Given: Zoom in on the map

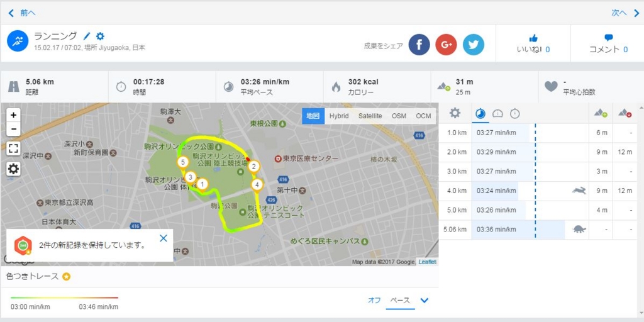Looking at the screenshot, I should [x=14, y=115].
